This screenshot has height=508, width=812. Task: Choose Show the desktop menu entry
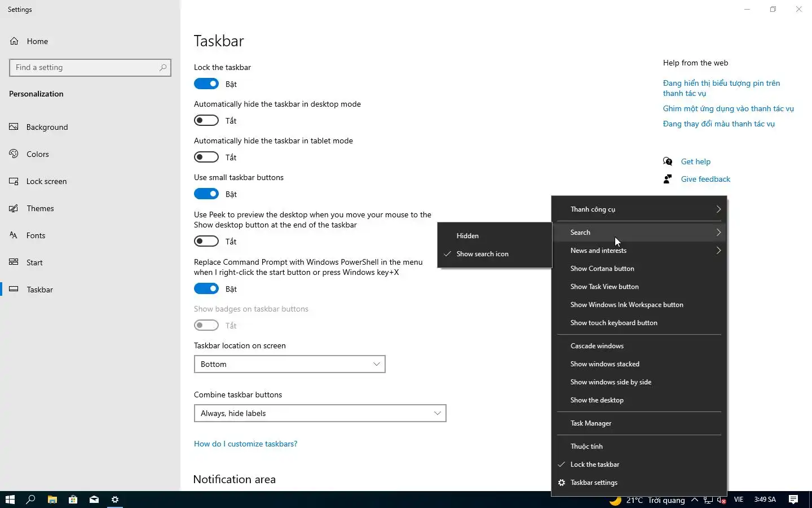(x=639, y=400)
